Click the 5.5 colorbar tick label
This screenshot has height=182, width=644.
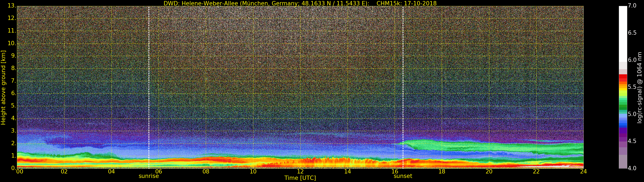pyautogui.click(x=632, y=87)
